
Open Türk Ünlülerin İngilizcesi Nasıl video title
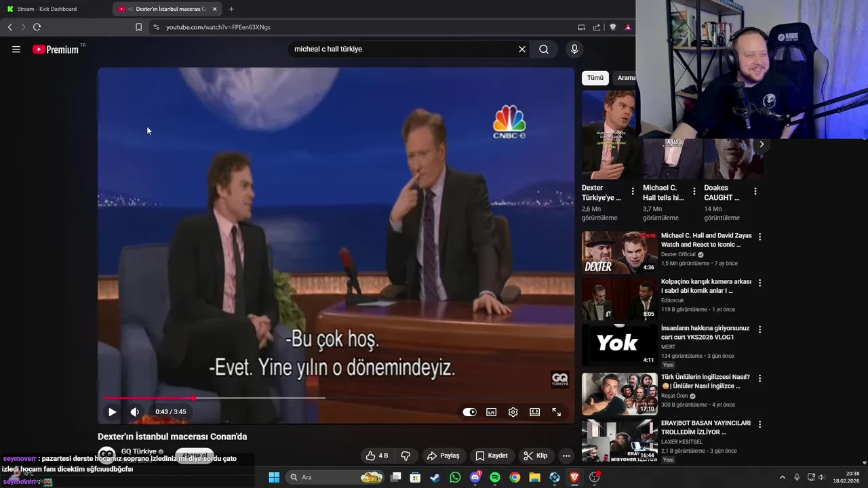705,382
